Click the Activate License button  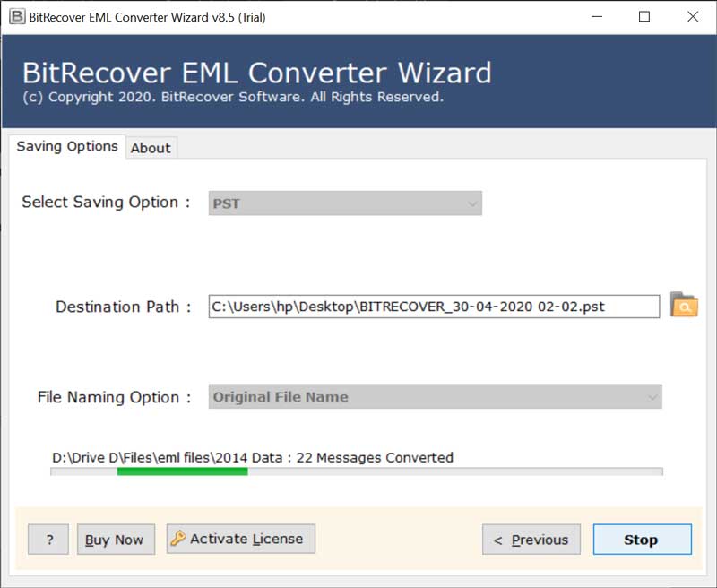(241, 539)
